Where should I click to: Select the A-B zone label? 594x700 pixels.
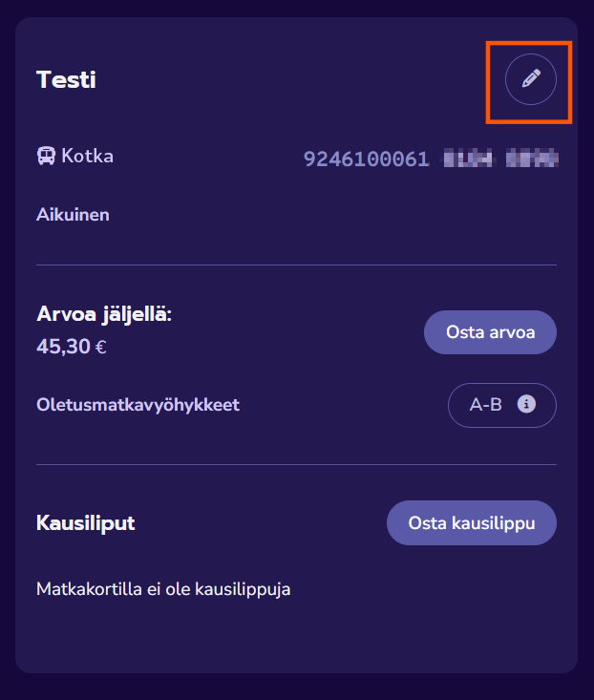tap(485, 405)
